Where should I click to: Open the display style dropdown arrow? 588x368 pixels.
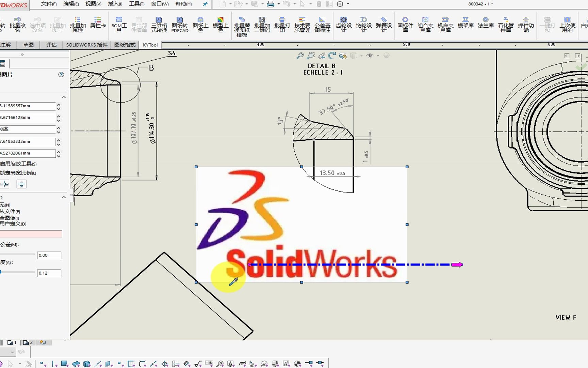[x=361, y=56]
